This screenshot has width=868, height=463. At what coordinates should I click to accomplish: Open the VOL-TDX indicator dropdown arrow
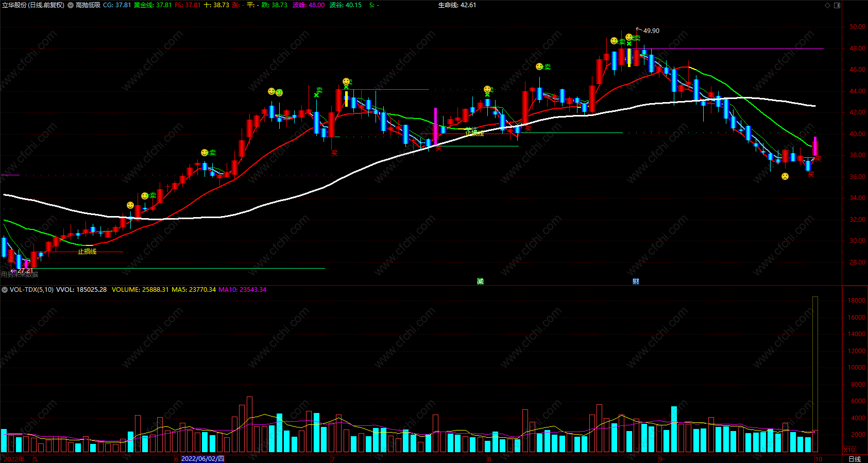[5, 290]
